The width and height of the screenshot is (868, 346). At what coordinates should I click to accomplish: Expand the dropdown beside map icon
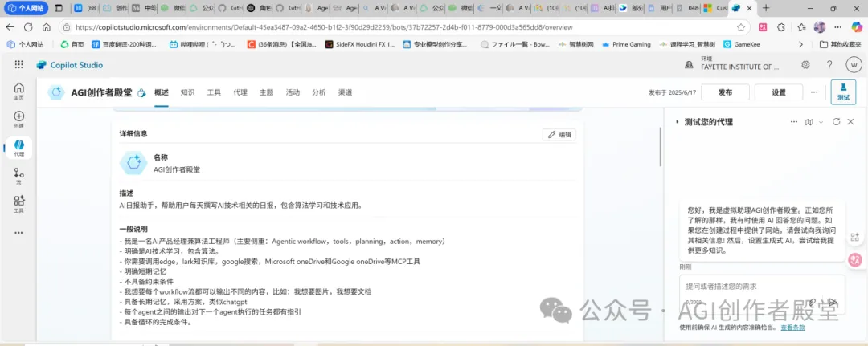tap(821, 122)
